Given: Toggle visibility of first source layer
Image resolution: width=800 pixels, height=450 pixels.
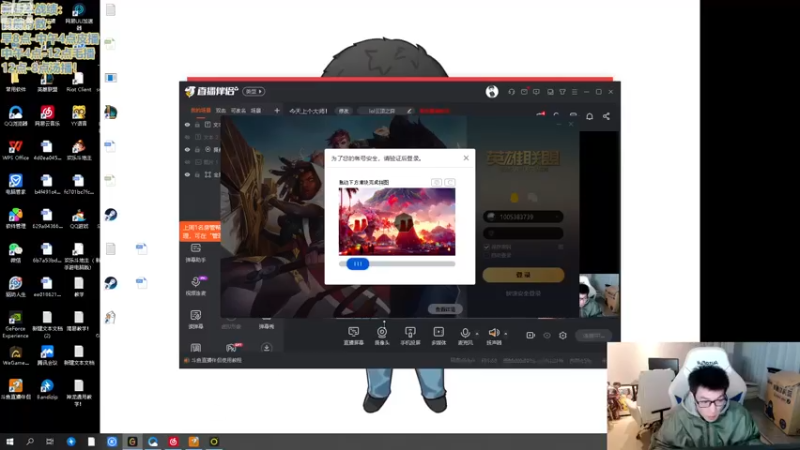Looking at the screenshot, I should click(187, 124).
